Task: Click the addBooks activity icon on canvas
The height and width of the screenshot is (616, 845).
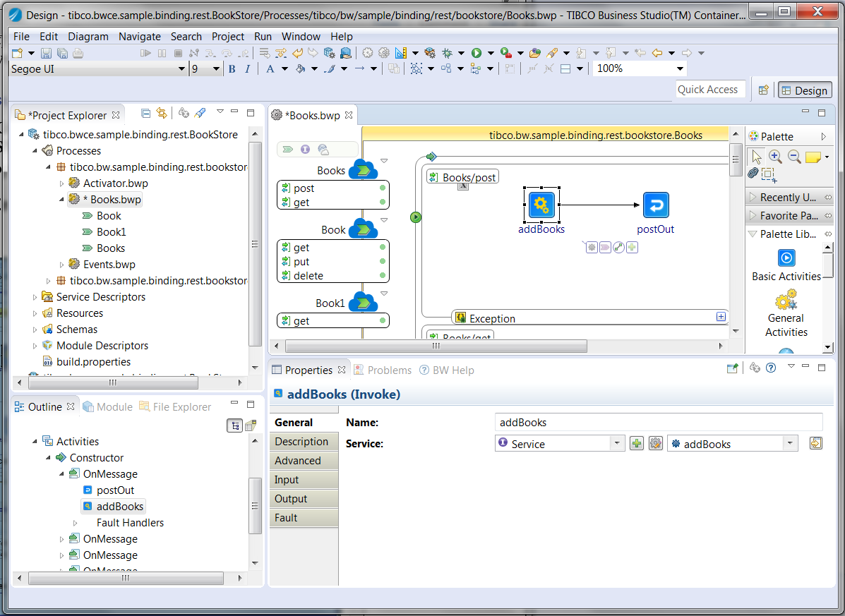Action: point(541,205)
